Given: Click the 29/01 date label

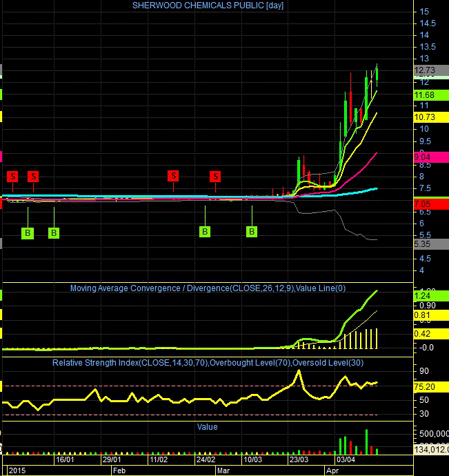Looking at the screenshot, I should (x=112, y=459).
